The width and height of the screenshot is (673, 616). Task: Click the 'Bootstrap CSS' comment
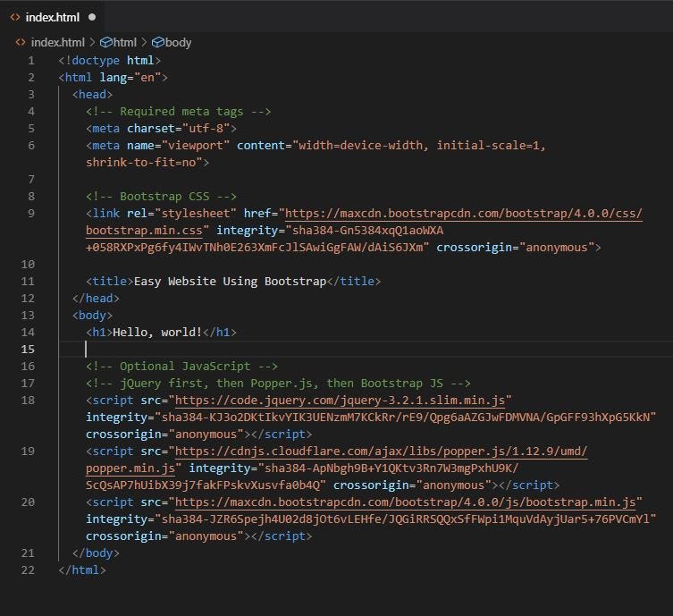click(161, 197)
